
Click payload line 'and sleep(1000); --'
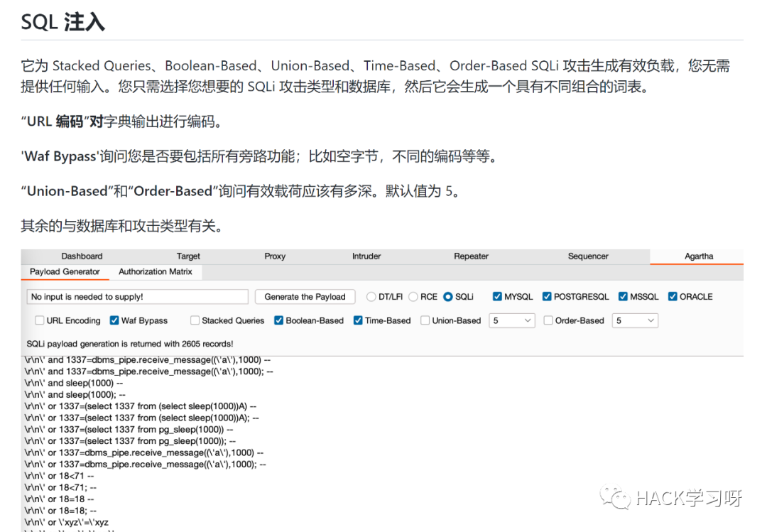[75, 394]
